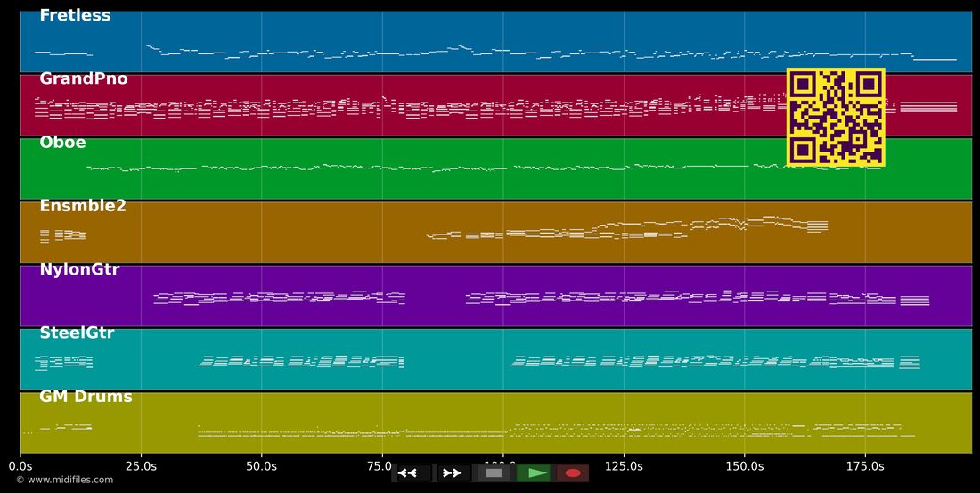Click the 150.0s time axis label

745,467
